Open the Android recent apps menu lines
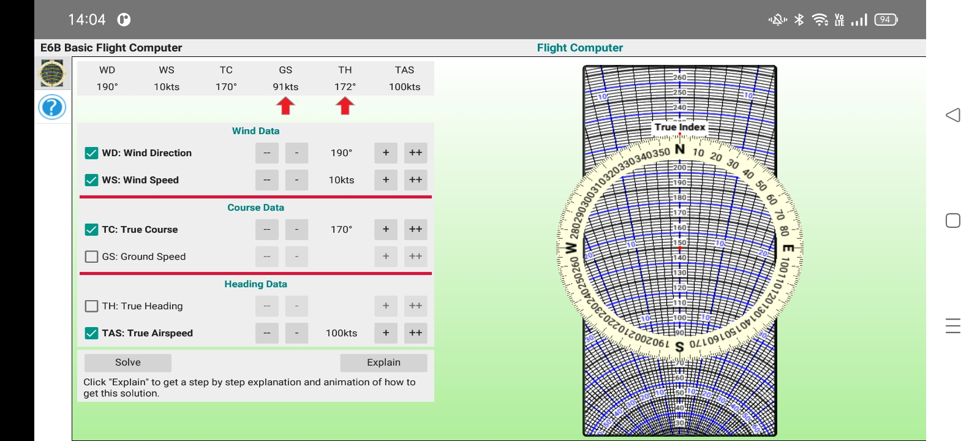980x441 pixels. pos(952,326)
